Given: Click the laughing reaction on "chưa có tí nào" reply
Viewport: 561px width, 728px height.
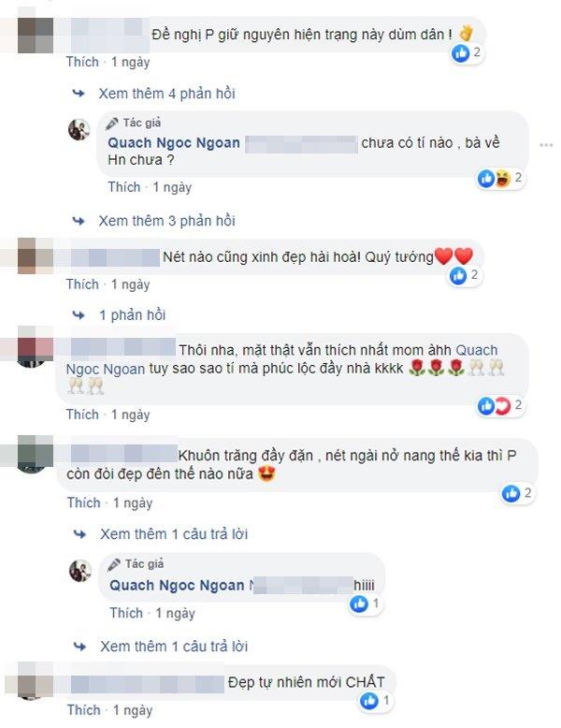Looking at the screenshot, I should (502, 179).
